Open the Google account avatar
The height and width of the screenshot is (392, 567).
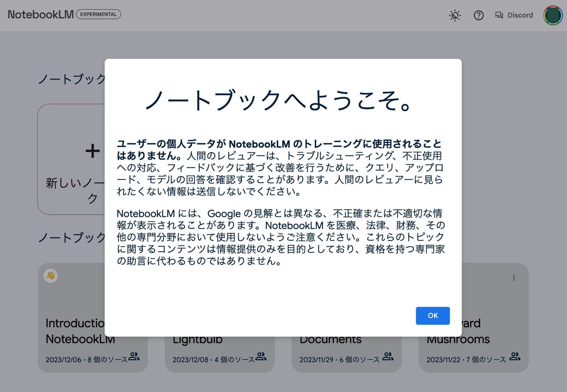click(553, 15)
